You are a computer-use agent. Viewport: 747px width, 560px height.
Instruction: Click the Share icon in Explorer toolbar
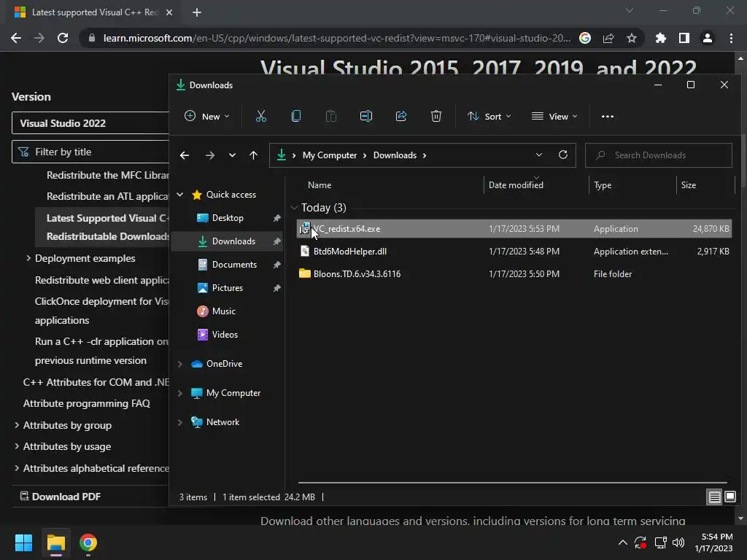[x=401, y=116]
